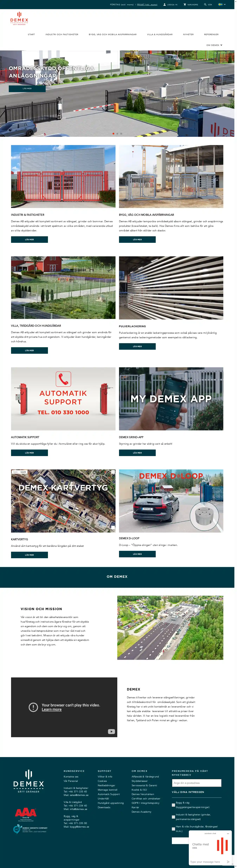The height and width of the screenshot is (868, 237).
Task: Send chat message with arrow icon
Action: [x=228, y=862]
